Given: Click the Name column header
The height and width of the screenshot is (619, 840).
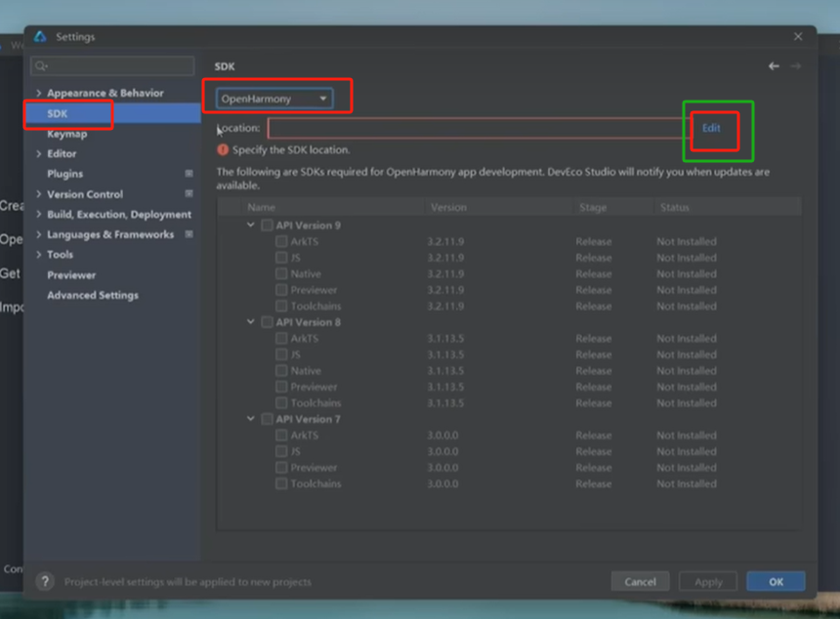Looking at the screenshot, I should [262, 207].
